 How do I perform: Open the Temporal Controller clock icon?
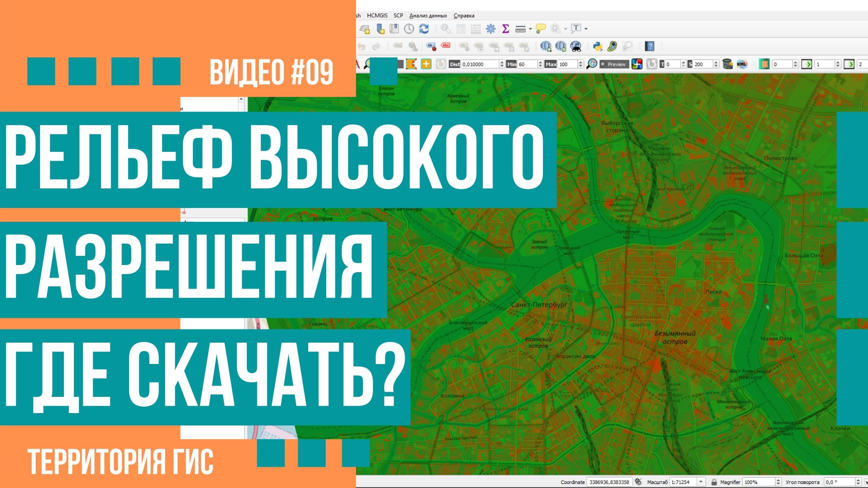pyautogui.click(x=409, y=29)
